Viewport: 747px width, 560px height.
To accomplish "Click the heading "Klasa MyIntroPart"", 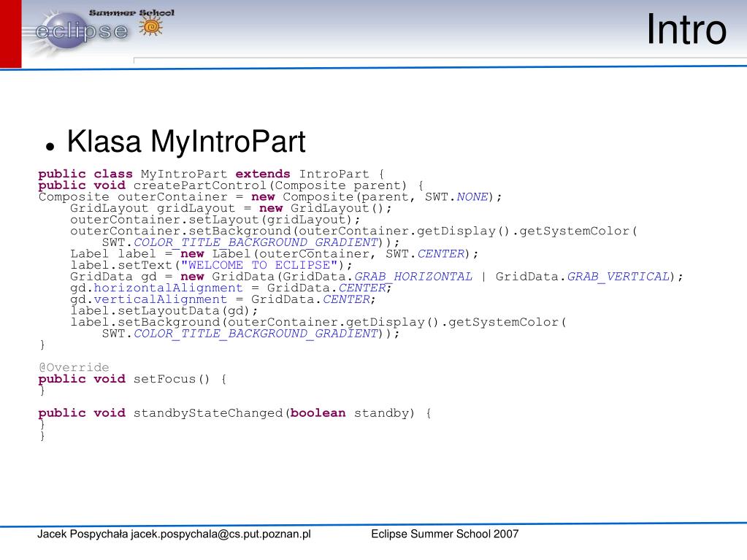I will [x=186, y=142].
